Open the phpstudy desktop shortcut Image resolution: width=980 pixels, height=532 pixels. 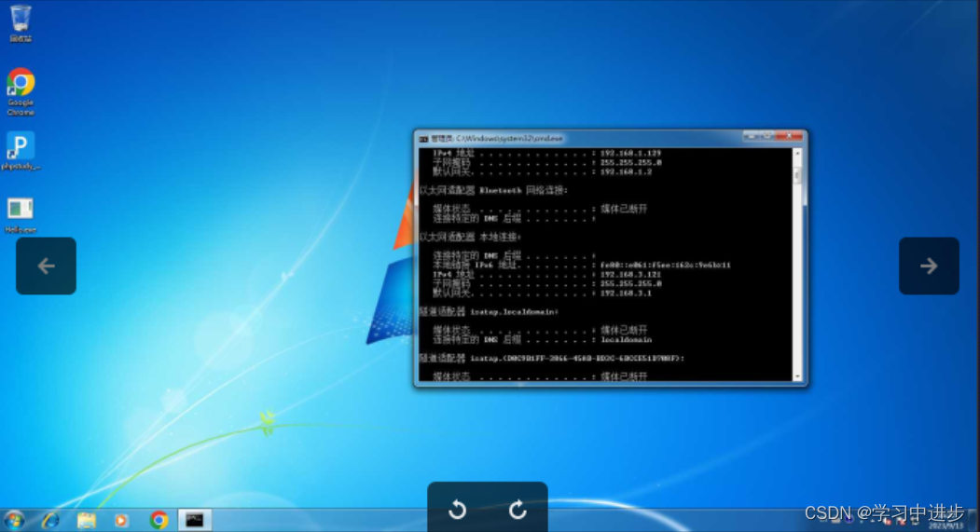tap(21, 151)
